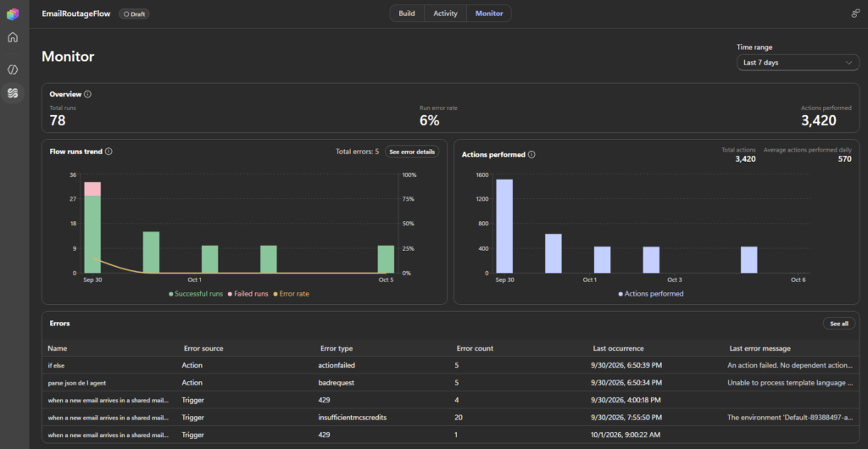Click the Sep 30 actions performed bar
This screenshot has height=449, width=868.
pyautogui.click(x=504, y=226)
